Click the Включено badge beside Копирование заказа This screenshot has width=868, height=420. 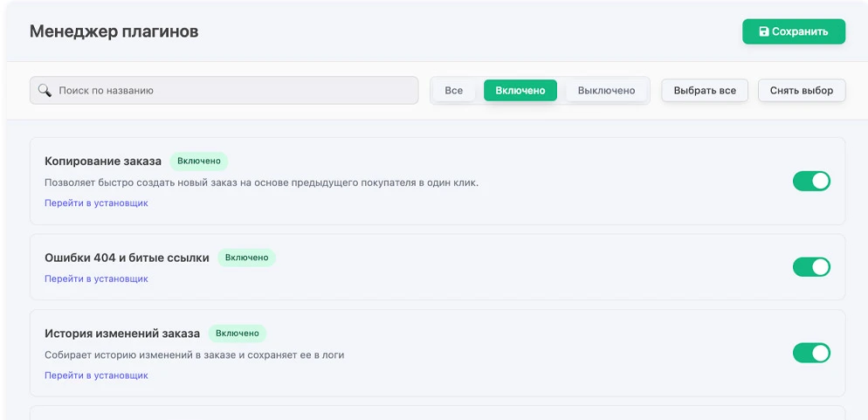(x=198, y=161)
